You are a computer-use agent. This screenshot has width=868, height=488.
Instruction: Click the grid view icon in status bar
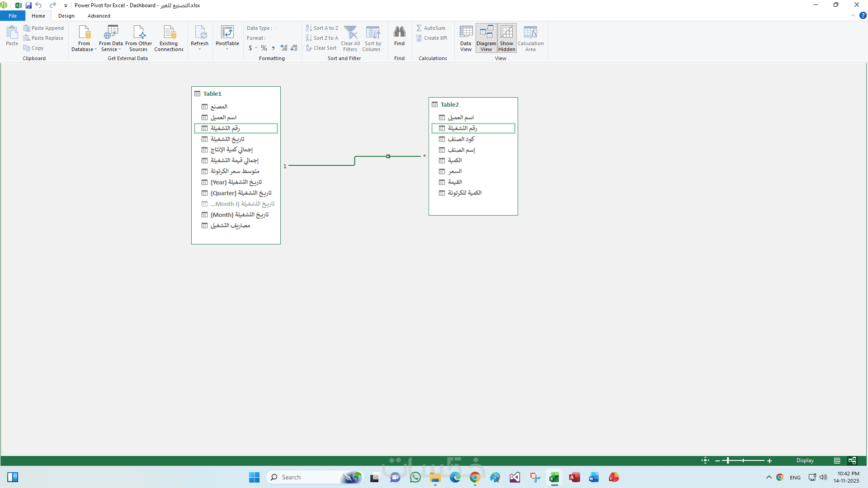coord(837,460)
